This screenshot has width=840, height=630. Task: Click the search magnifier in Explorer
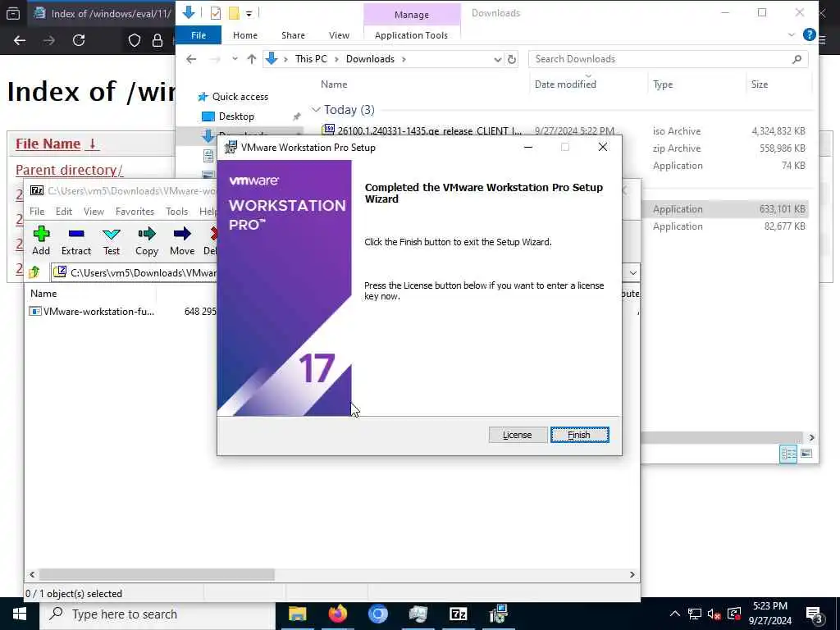pos(797,59)
